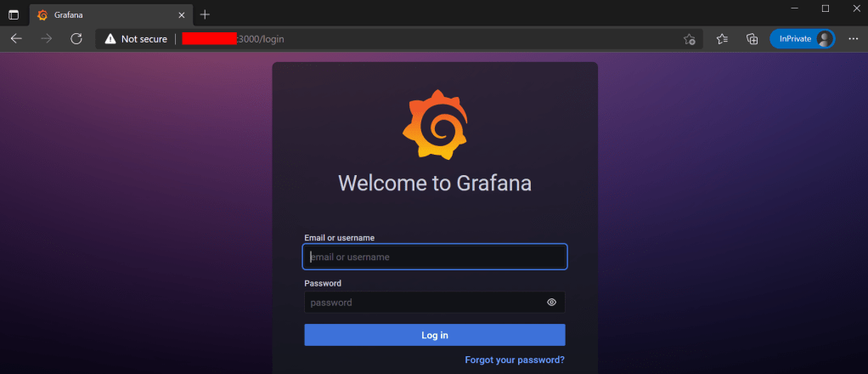
Task: Open the Favorites list icon
Action: [x=722, y=39]
